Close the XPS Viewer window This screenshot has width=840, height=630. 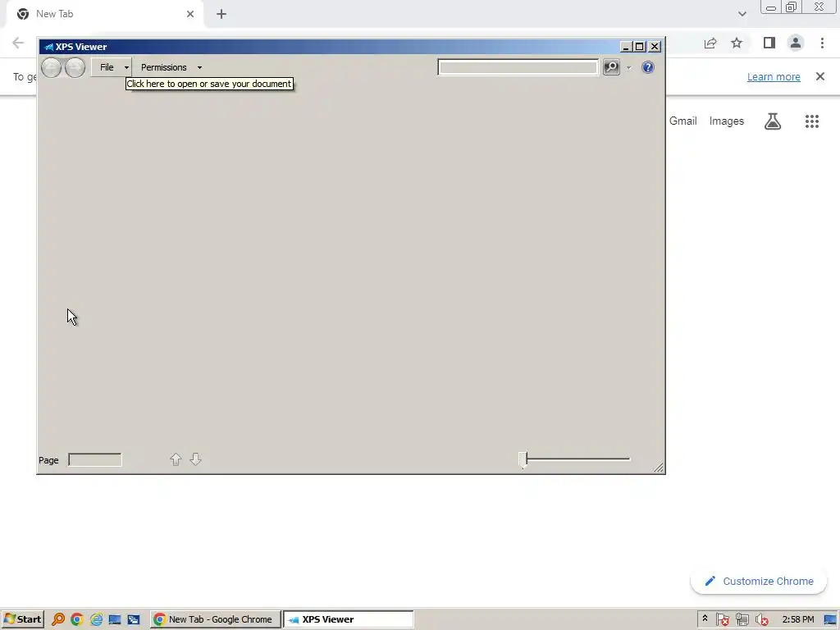(655, 47)
